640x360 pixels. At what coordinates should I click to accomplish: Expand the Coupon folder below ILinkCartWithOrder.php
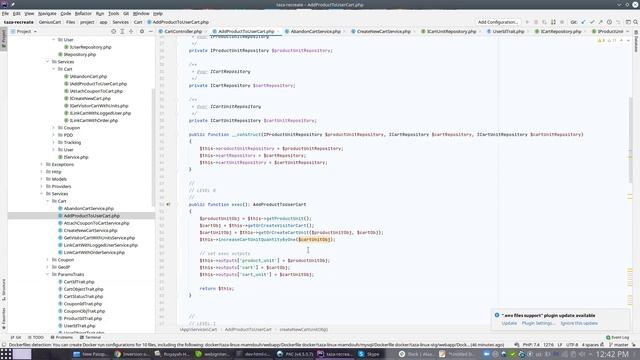53,128
